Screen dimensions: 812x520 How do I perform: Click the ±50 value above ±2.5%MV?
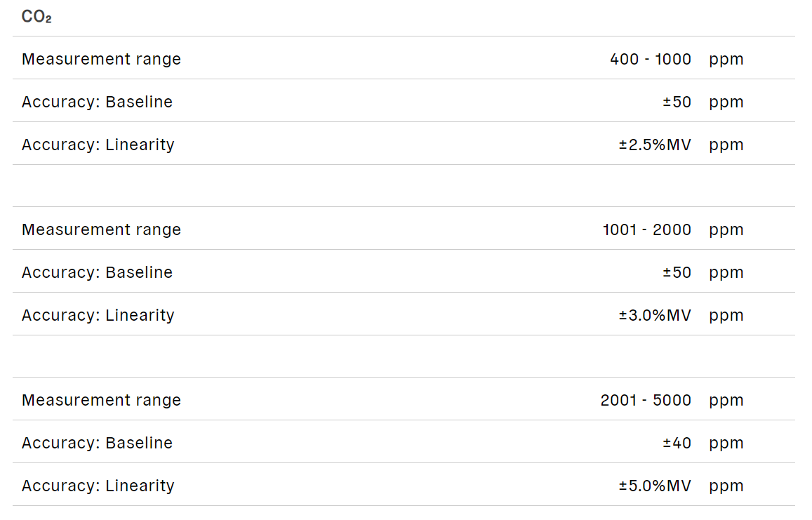click(677, 102)
